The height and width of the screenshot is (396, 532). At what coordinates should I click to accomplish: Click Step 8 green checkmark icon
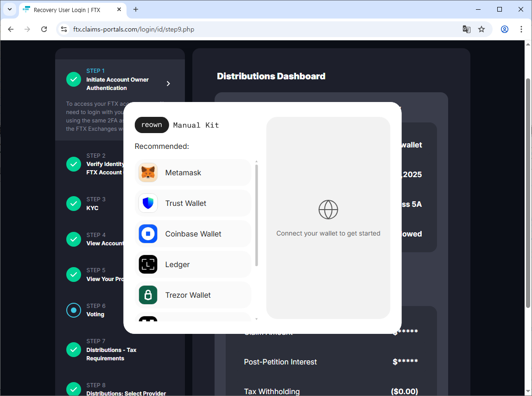pyautogui.click(x=74, y=389)
